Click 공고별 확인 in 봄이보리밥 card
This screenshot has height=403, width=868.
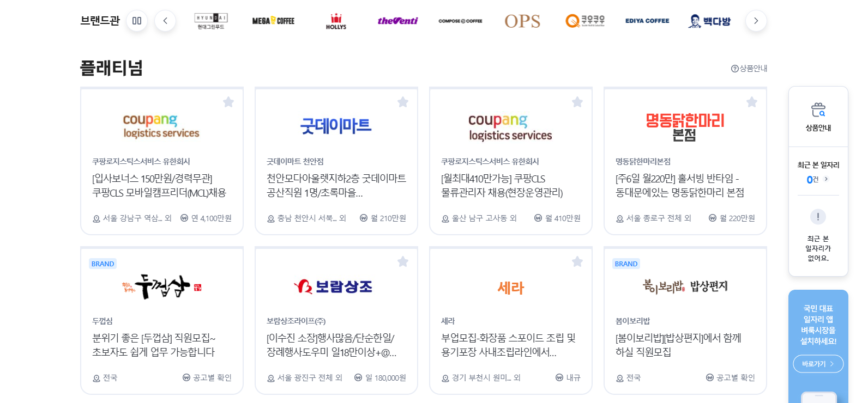pos(731,378)
